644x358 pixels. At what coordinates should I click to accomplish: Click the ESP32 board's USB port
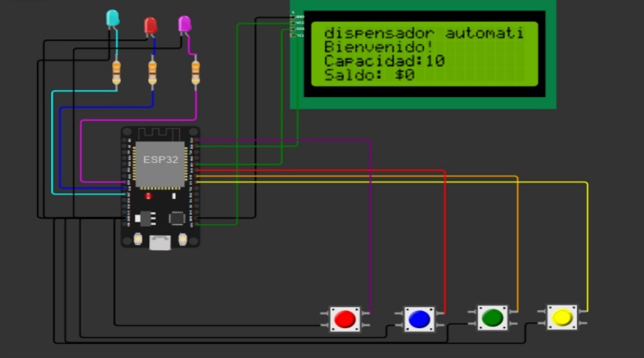pyautogui.click(x=160, y=243)
